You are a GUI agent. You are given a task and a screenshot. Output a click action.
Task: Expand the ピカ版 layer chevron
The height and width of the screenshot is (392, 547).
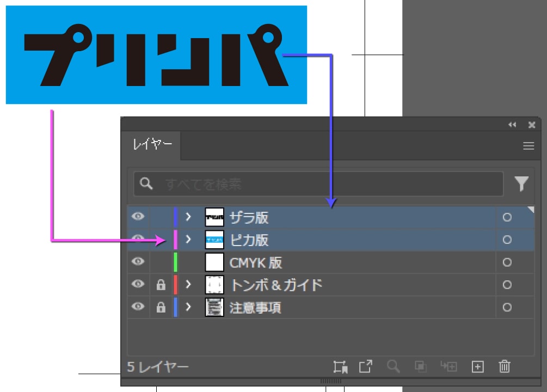188,239
